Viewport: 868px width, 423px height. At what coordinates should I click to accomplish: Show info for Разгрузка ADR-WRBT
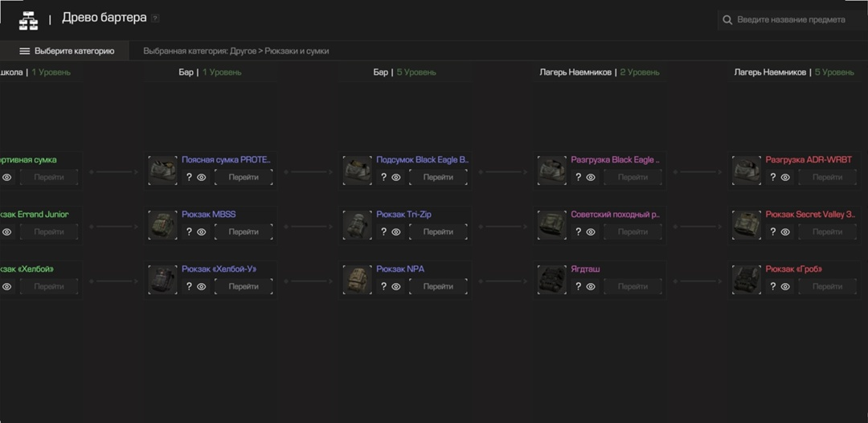click(773, 177)
